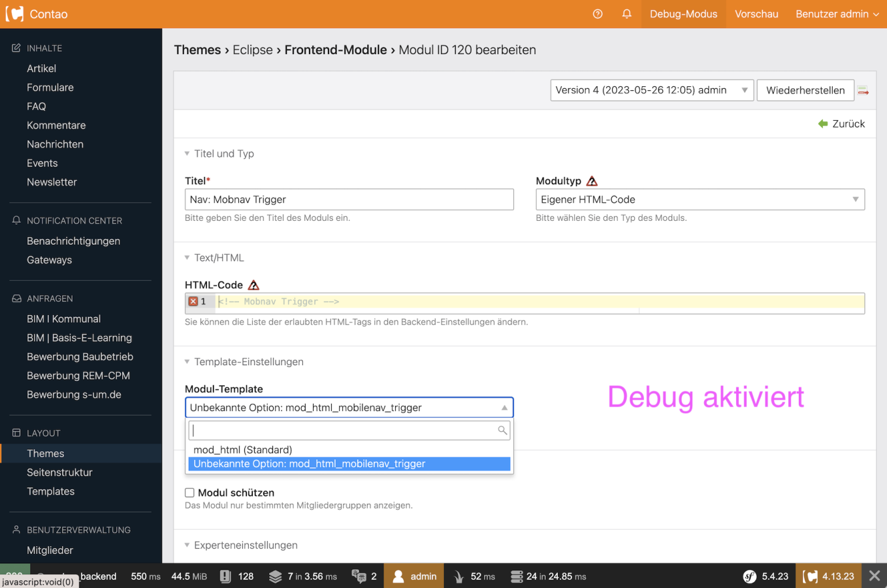The height and width of the screenshot is (588, 887).
Task: Click the Titel input field
Action: coord(349,199)
